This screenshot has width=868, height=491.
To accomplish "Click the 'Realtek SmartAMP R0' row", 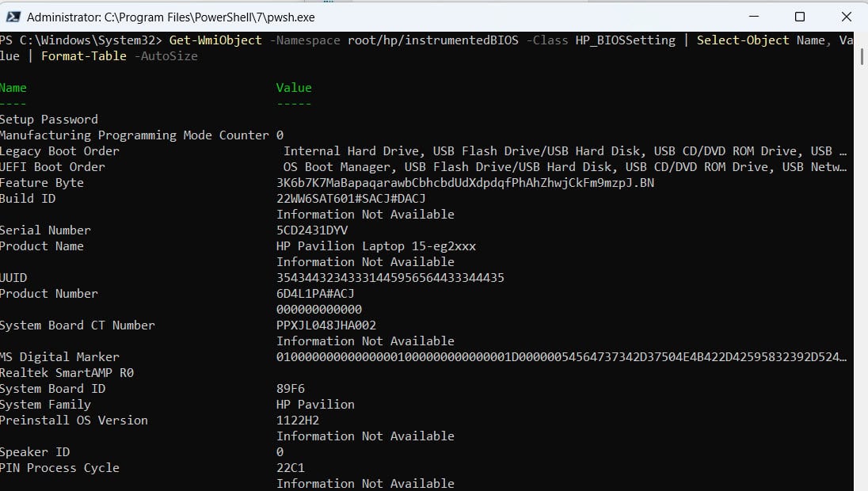I will (x=67, y=373).
